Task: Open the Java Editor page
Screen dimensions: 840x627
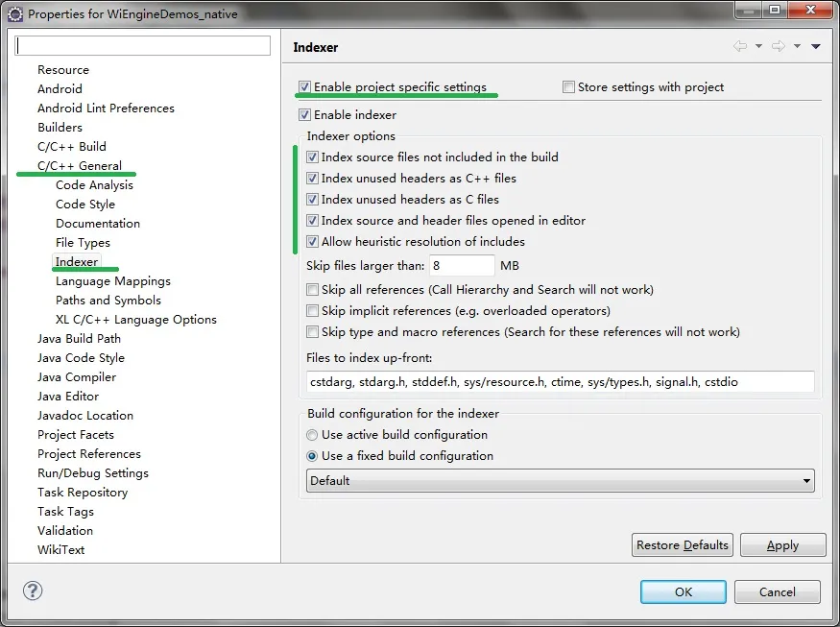Action: click(x=68, y=397)
